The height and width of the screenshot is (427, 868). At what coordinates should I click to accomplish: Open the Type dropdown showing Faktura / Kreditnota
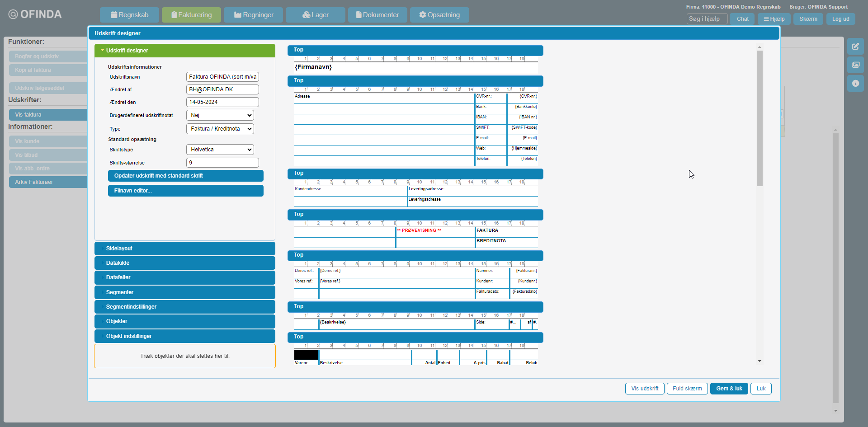point(220,129)
